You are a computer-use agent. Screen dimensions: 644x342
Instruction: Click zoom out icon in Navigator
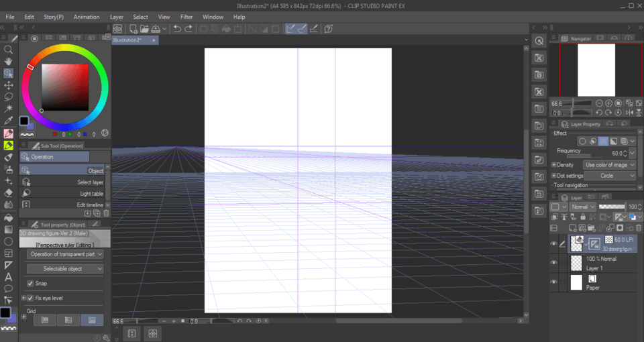(x=599, y=103)
